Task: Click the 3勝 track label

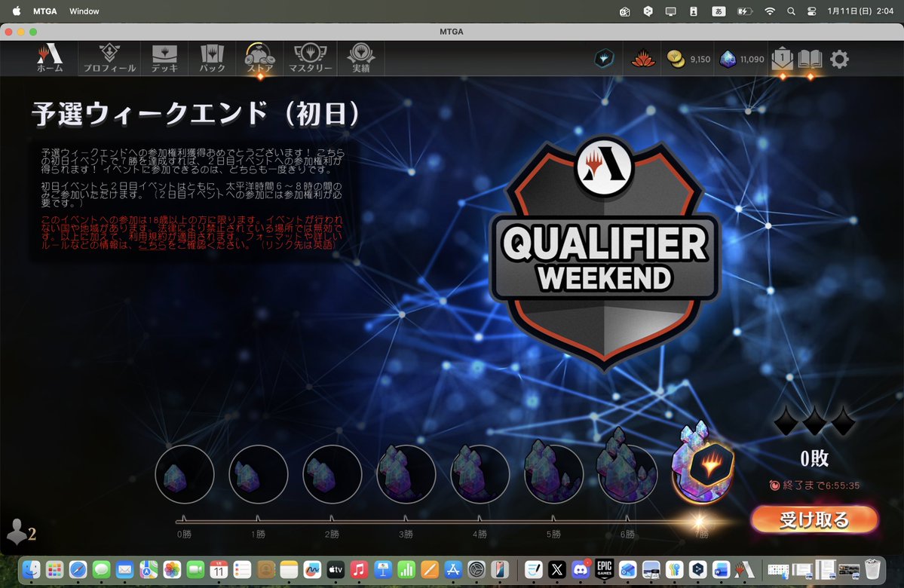Action: coord(406,534)
